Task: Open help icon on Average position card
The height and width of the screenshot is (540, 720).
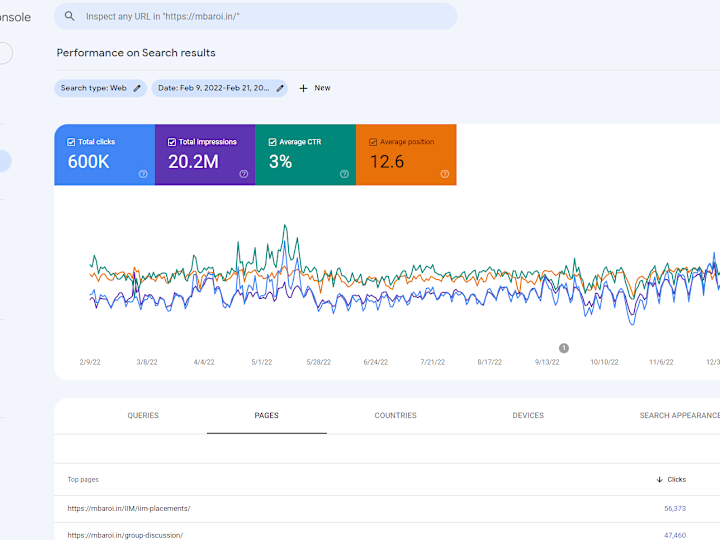Action: 445,174
